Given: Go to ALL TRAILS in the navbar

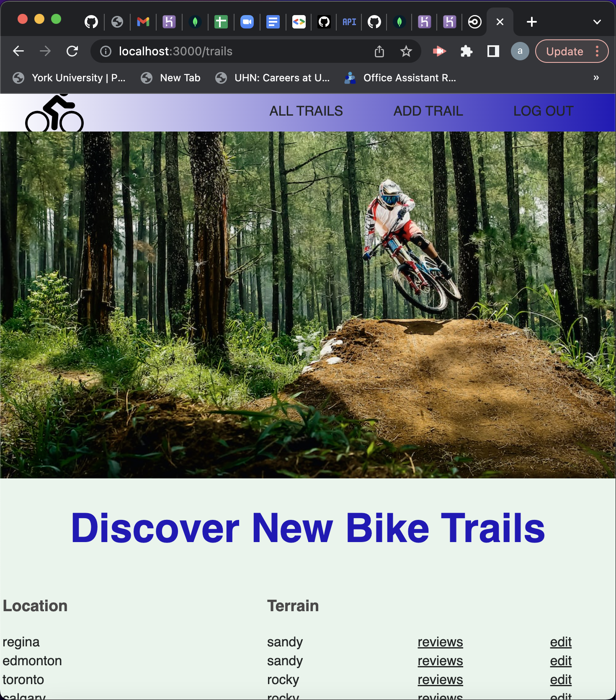Looking at the screenshot, I should pos(306,111).
